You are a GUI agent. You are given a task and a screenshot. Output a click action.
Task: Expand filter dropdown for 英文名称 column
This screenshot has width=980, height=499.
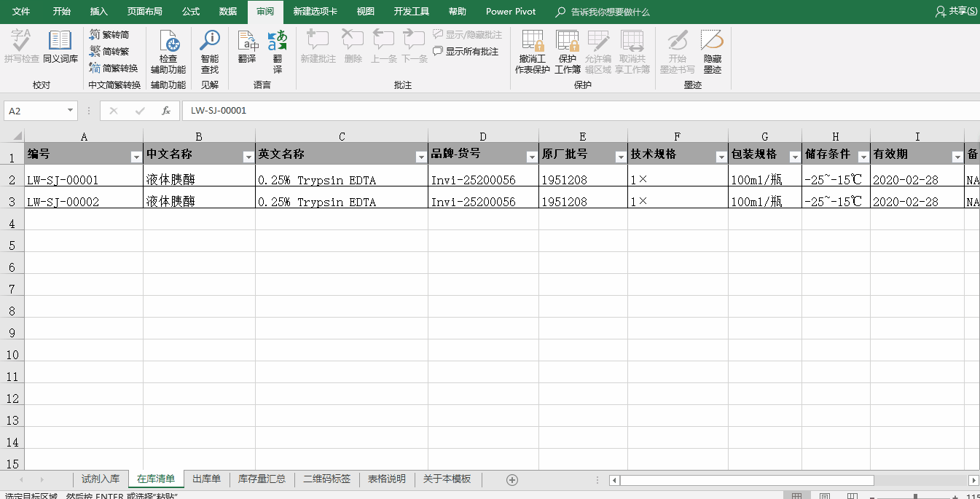pyautogui.click(x=420, y=157)
